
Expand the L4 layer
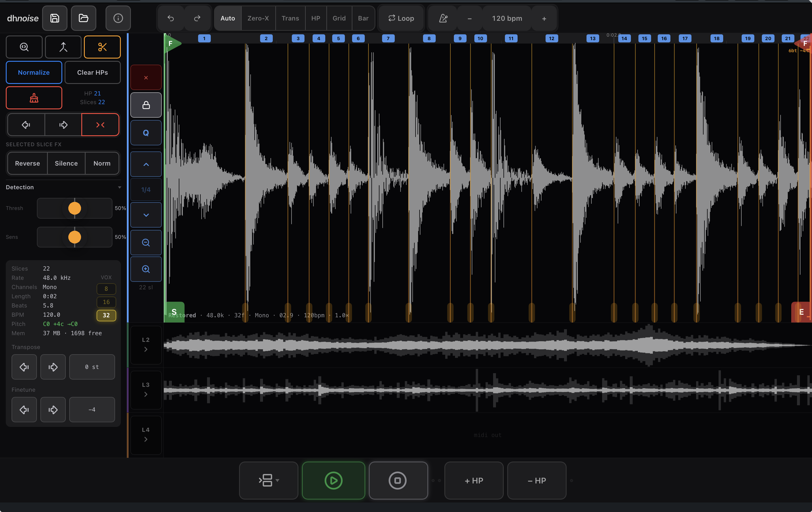coord(146,435)
